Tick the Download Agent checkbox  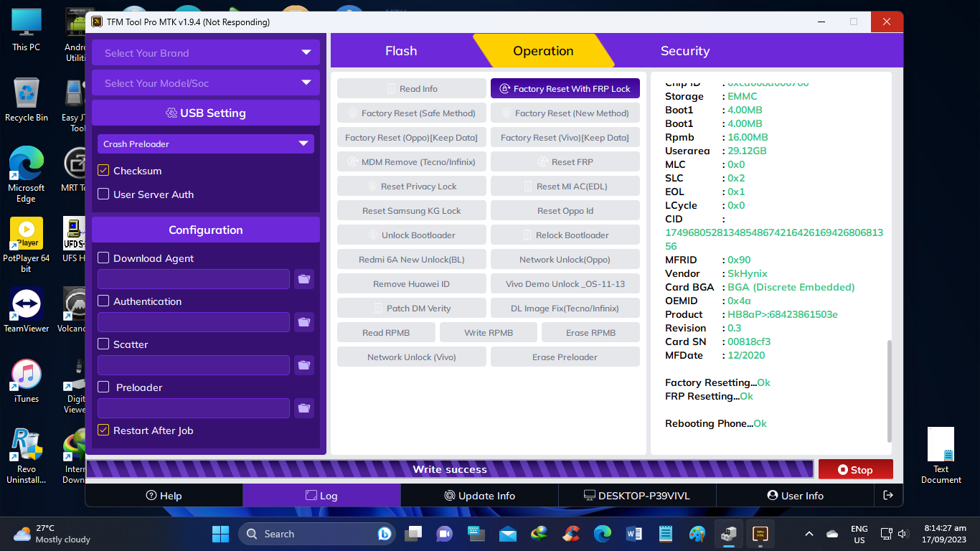click(103, 258)
